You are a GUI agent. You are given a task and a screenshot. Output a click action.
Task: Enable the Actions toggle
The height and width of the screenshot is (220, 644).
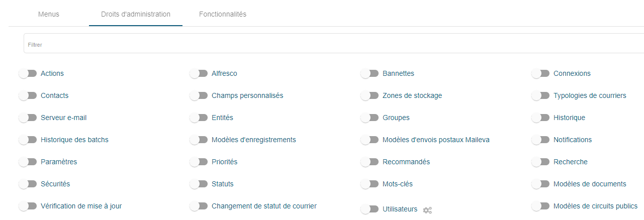click(28, 74)
